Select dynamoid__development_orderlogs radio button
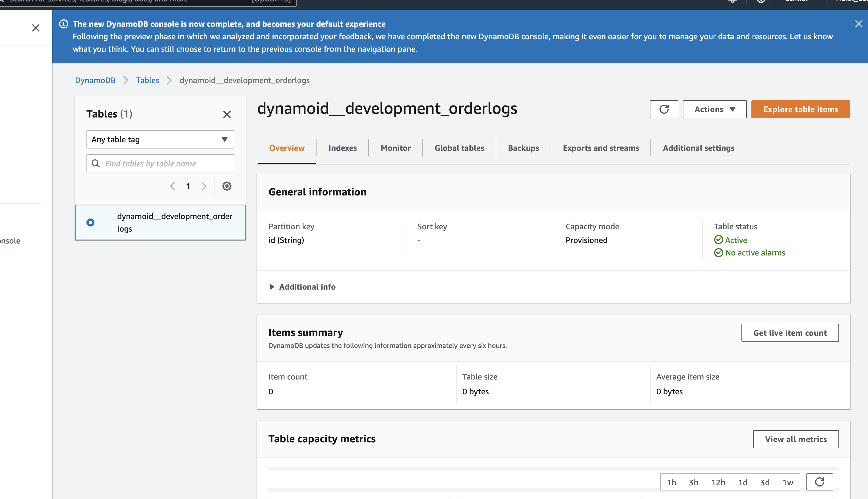The width and height of the screenshot is (868, 499). pos(90,222)
